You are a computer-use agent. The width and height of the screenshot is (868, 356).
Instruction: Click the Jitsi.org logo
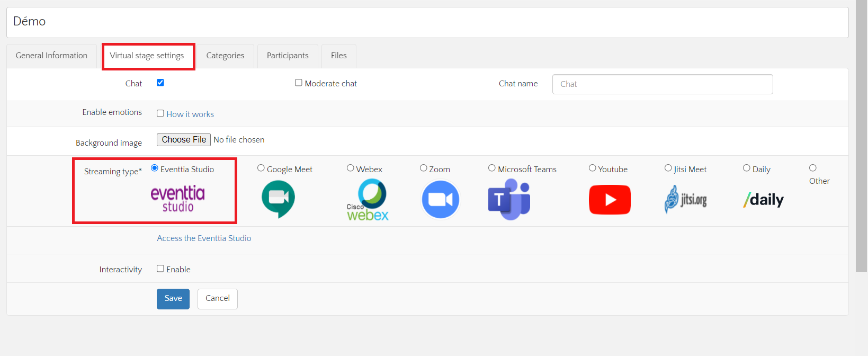click(686, 200)
